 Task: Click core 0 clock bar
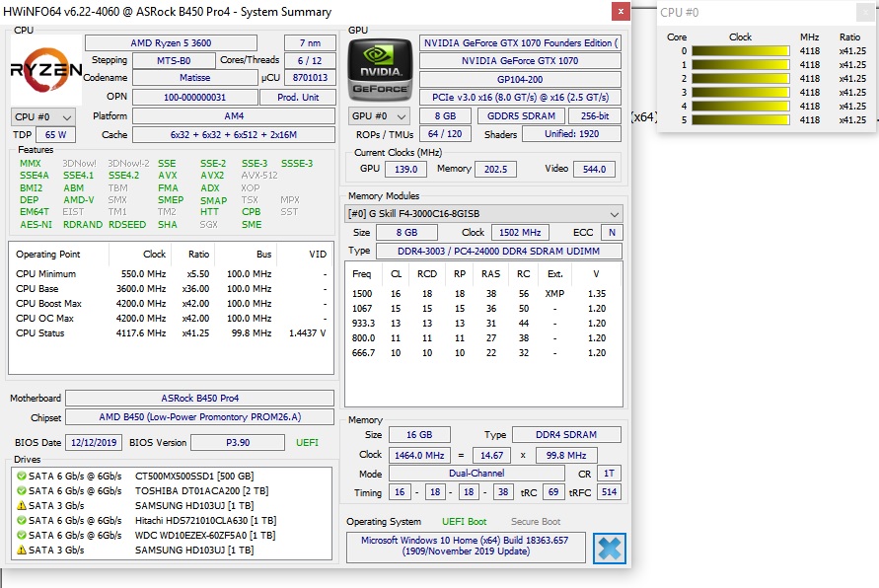coord(741,51)
